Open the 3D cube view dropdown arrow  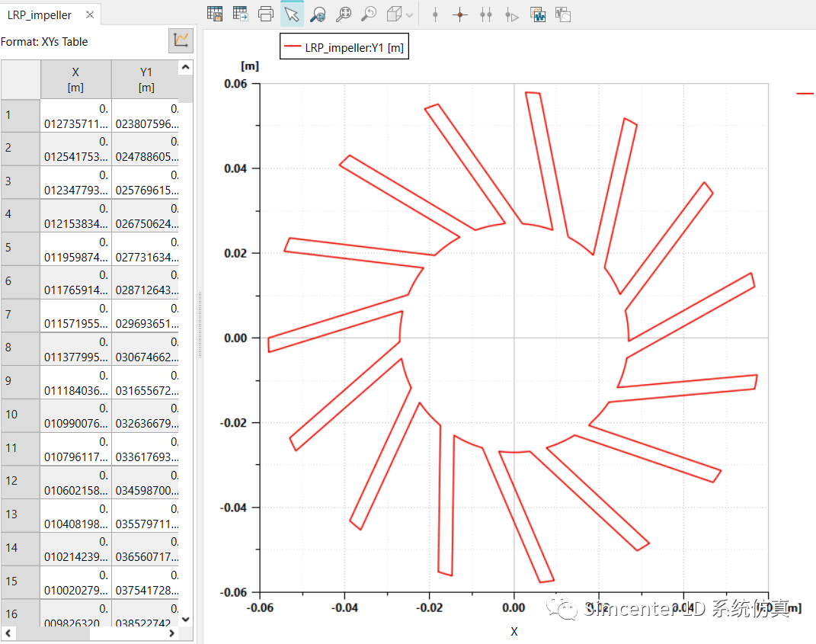pos(410,14)
